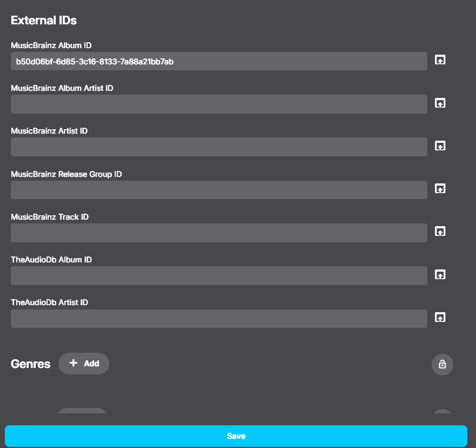
Task: Open external link icon for MusicBrainz Release Group ID
Action: (440, 189)
